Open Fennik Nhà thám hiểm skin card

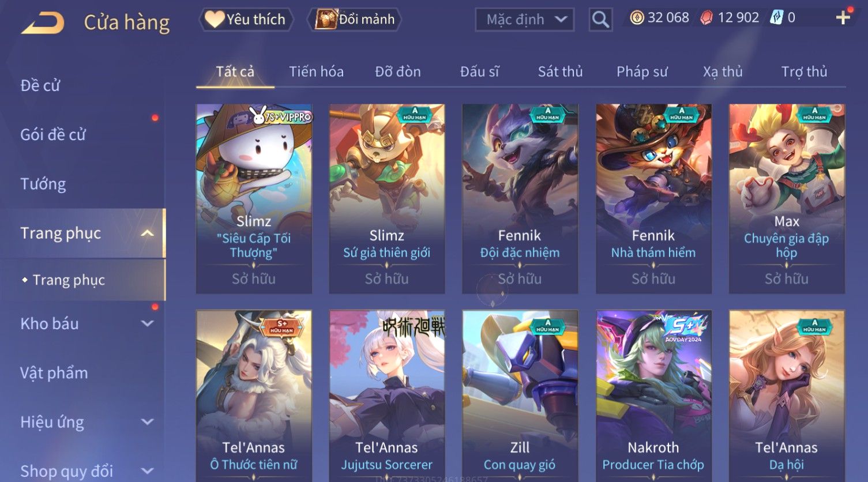click(x=653, y=199)
